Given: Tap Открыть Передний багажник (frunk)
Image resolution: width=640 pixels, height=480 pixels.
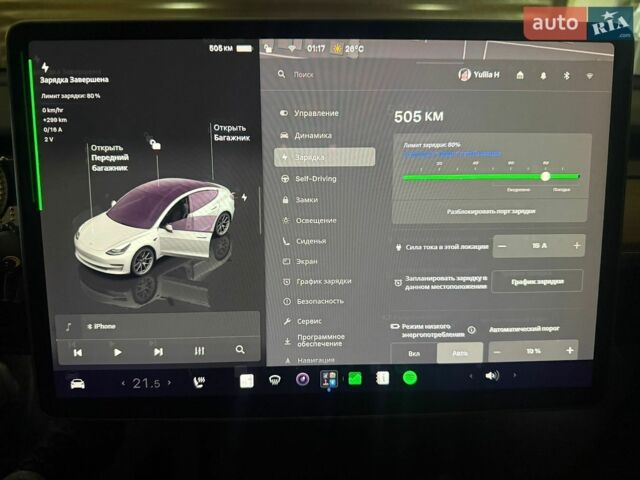Looking at the screenshot, I should point(109,158).
